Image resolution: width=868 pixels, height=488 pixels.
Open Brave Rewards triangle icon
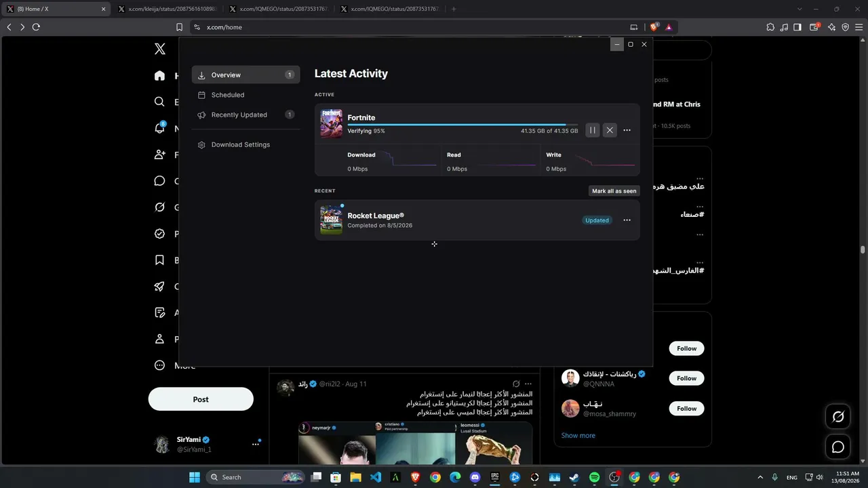(x=669, y=27)
